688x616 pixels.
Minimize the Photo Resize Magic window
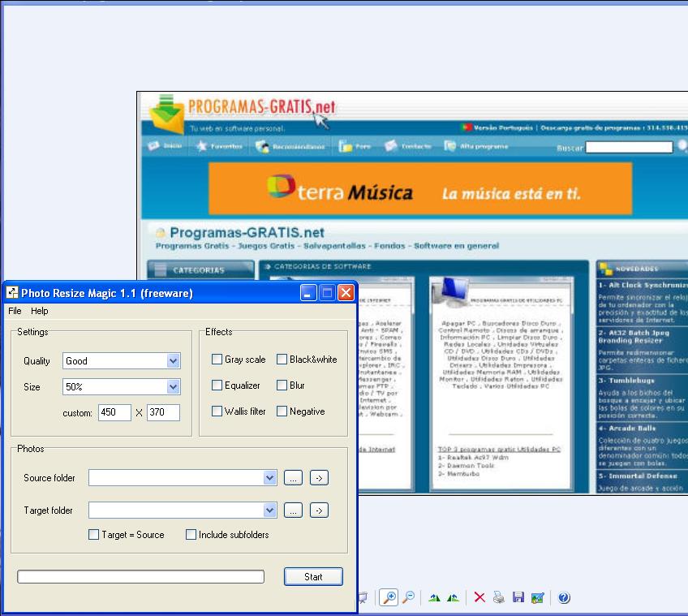click(308, 293)
